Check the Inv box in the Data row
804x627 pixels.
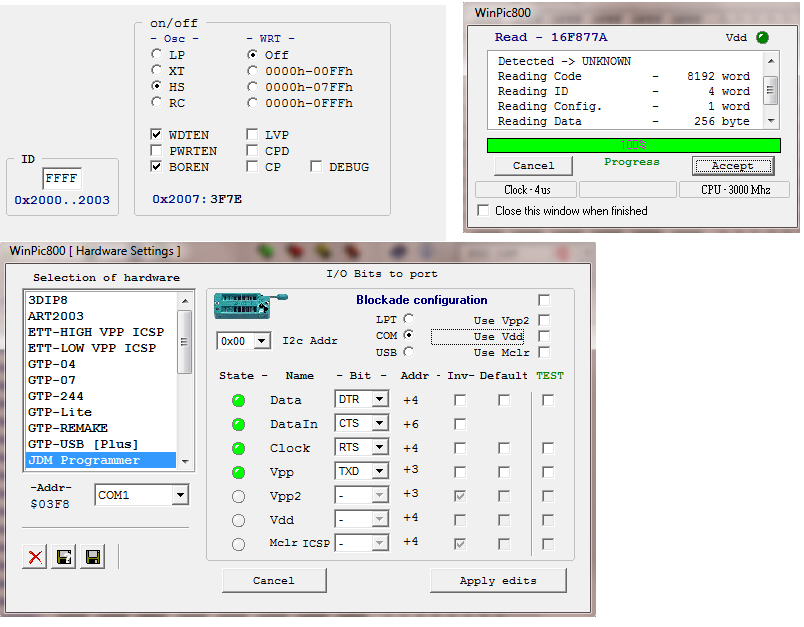coord(460,400)
